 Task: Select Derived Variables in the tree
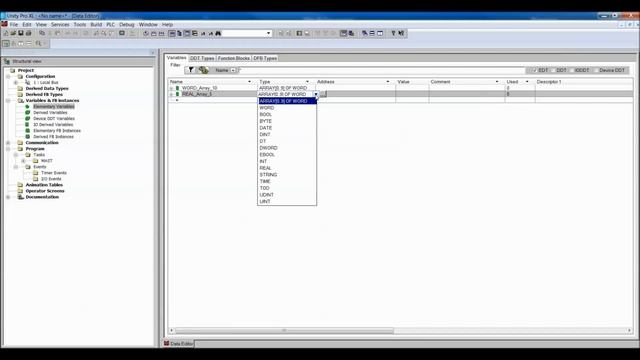[x=50, y=113]
